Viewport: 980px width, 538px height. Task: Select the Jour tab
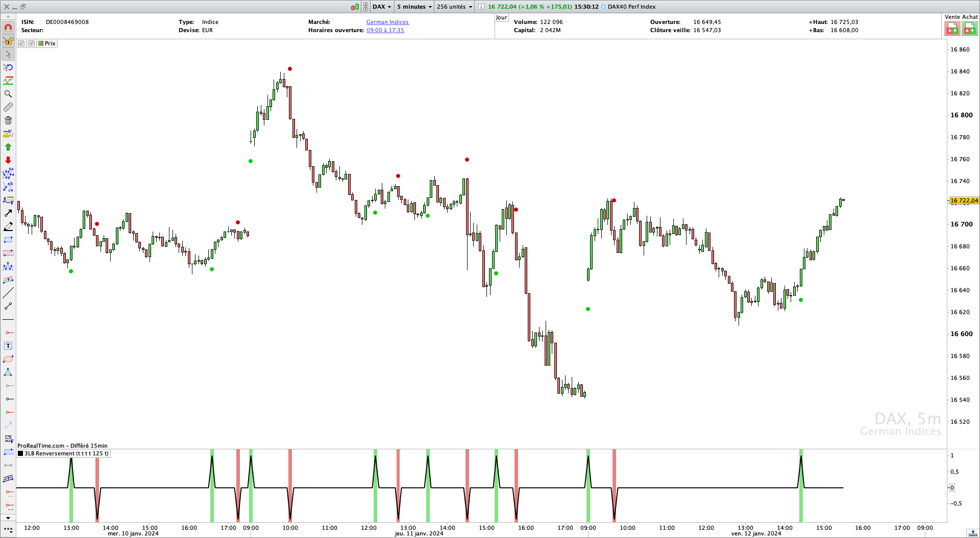[502, 17]
